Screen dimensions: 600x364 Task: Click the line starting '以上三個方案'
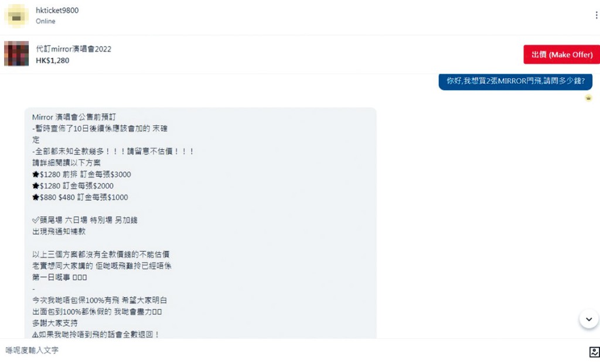[x=101, y=254]
